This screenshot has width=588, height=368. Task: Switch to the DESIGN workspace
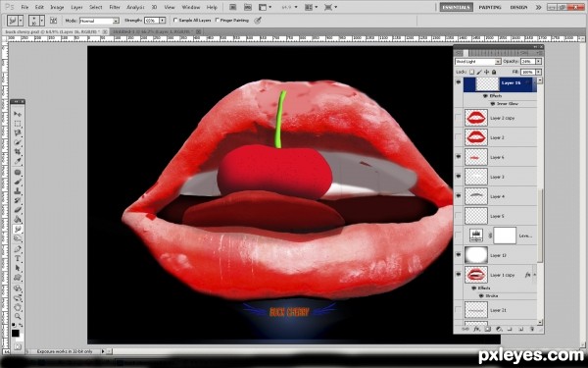tap(518, 7)
